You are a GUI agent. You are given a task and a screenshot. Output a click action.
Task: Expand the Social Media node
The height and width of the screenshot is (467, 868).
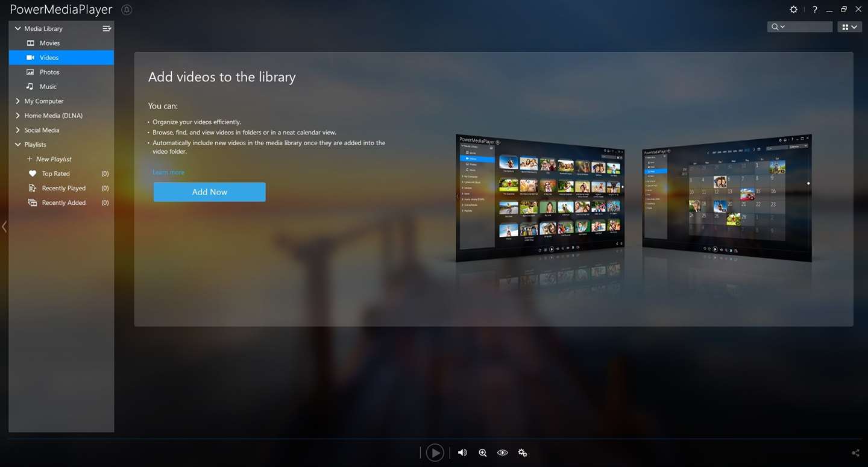click(x=18, y=130)
